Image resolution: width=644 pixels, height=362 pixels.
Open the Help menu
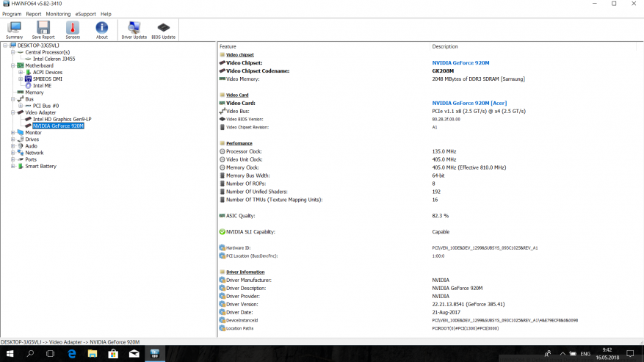(x=106, y=14)
